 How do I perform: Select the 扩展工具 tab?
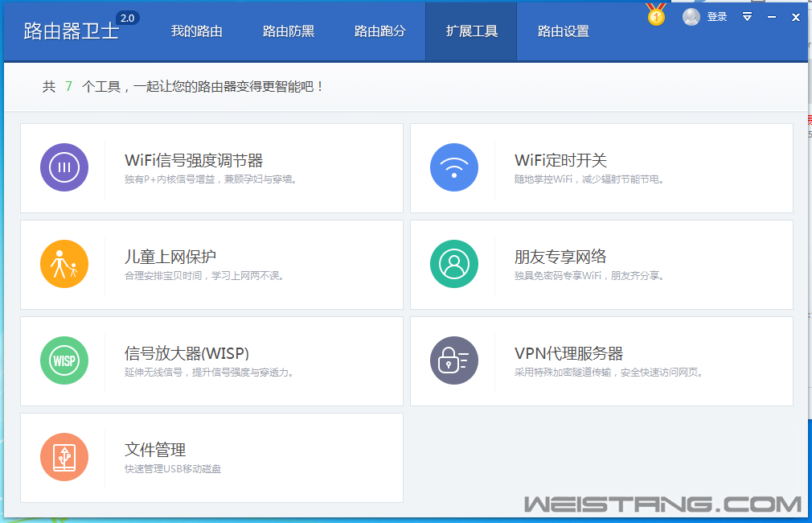(471, 31)
